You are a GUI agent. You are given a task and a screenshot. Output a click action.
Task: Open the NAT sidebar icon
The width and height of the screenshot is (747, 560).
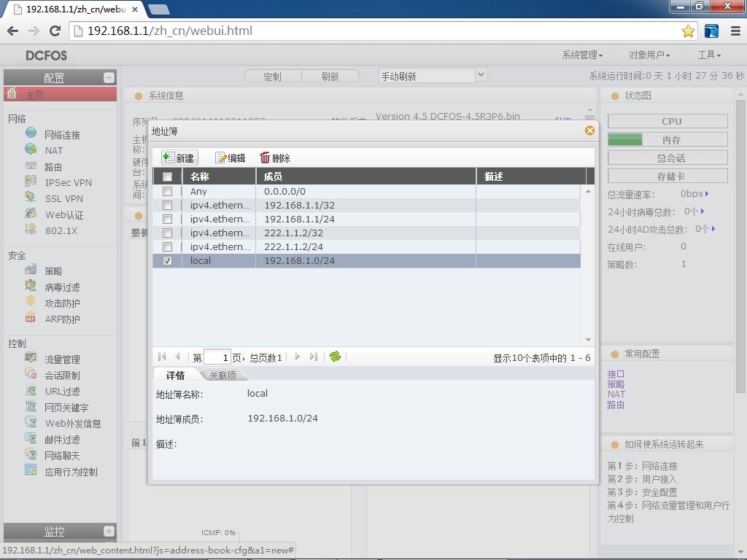coord(31,149)
